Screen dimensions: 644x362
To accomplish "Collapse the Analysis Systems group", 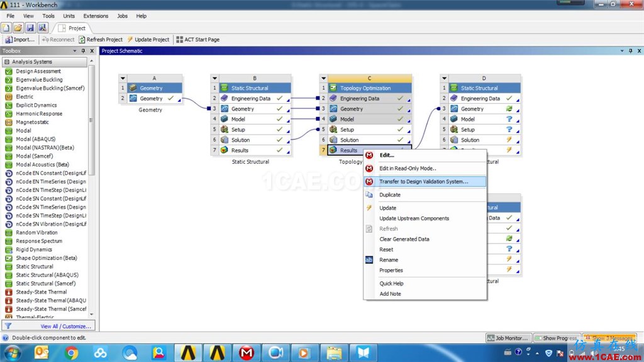I will click(7, 62).
